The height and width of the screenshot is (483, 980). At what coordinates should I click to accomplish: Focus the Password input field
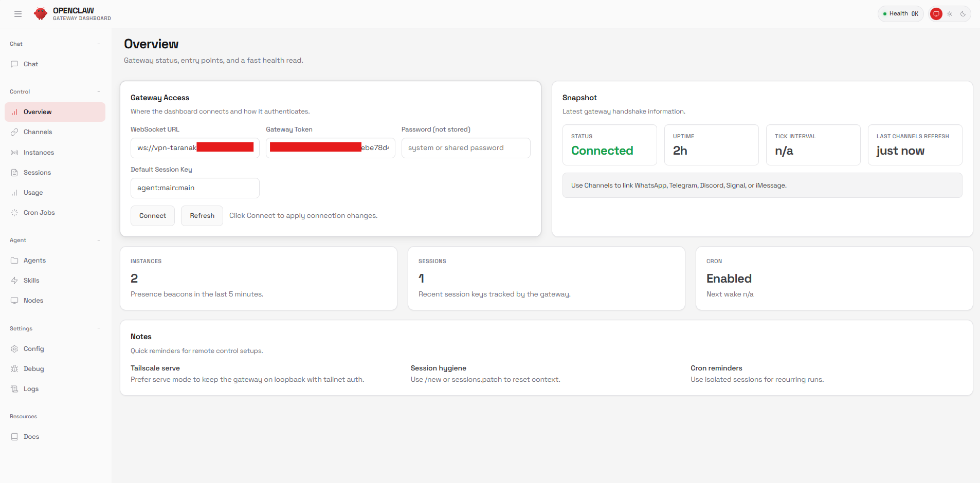click(465, 148)
